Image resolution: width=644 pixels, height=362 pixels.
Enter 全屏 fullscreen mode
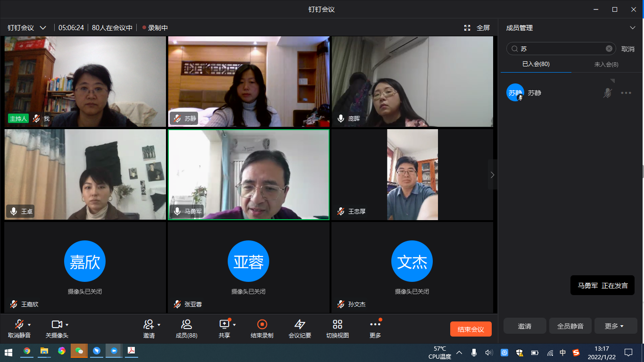coord(477,28)
